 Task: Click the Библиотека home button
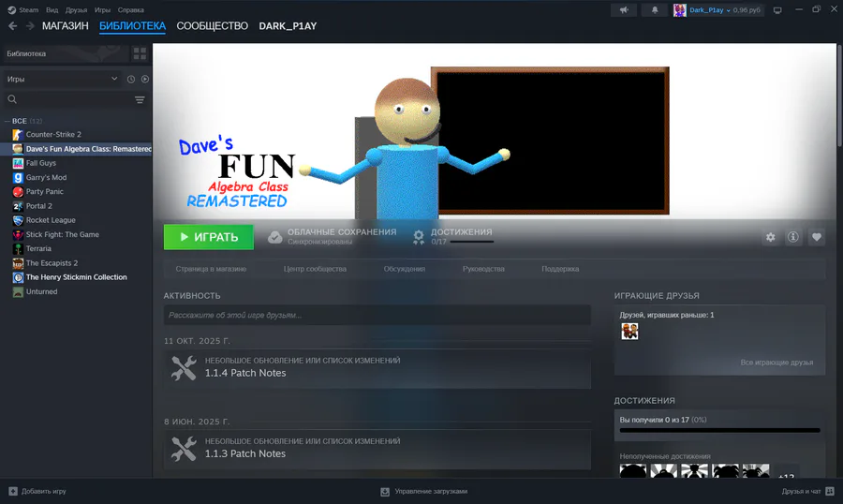coord(66,53)
